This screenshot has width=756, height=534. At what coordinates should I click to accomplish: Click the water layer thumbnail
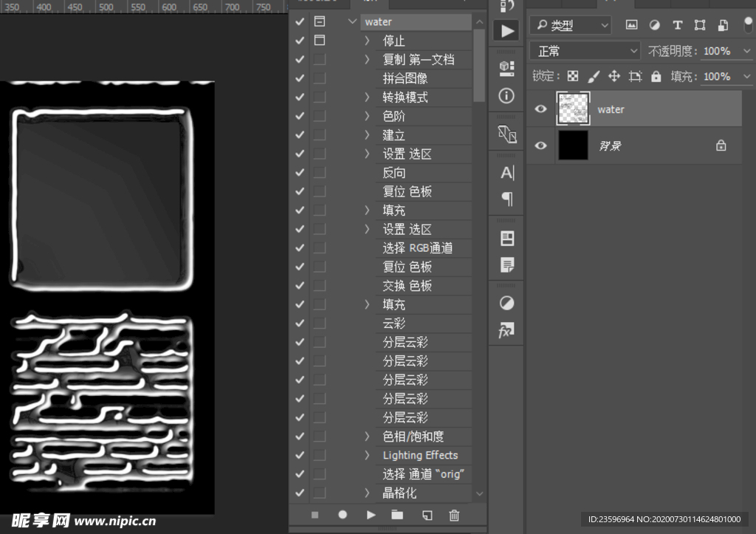click(x=574, y=109)
